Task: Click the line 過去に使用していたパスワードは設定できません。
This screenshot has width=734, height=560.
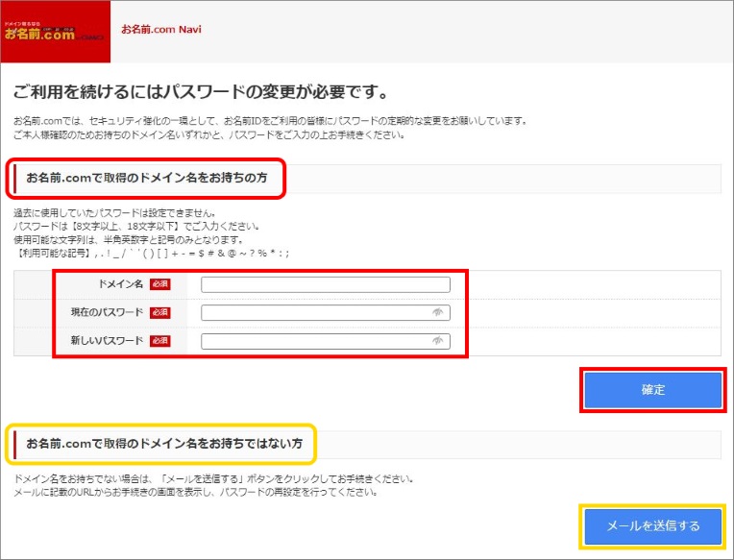Action: pos(115,213)
